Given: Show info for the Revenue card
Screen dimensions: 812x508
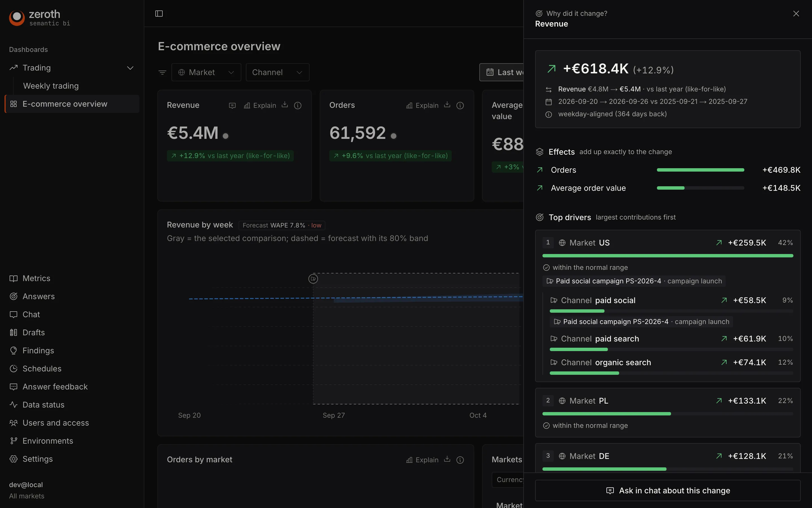Looking at the screenshot, I should [x=298, y=106].
